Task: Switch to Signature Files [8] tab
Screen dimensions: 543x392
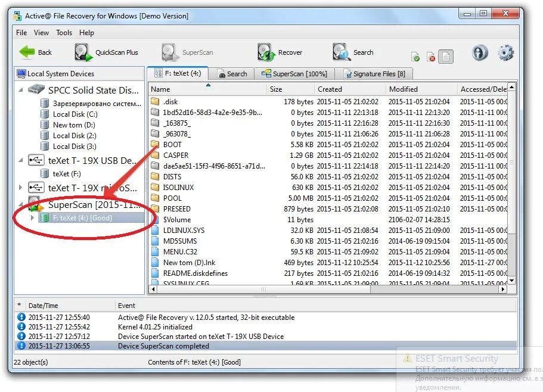Action: click(374, 74)
